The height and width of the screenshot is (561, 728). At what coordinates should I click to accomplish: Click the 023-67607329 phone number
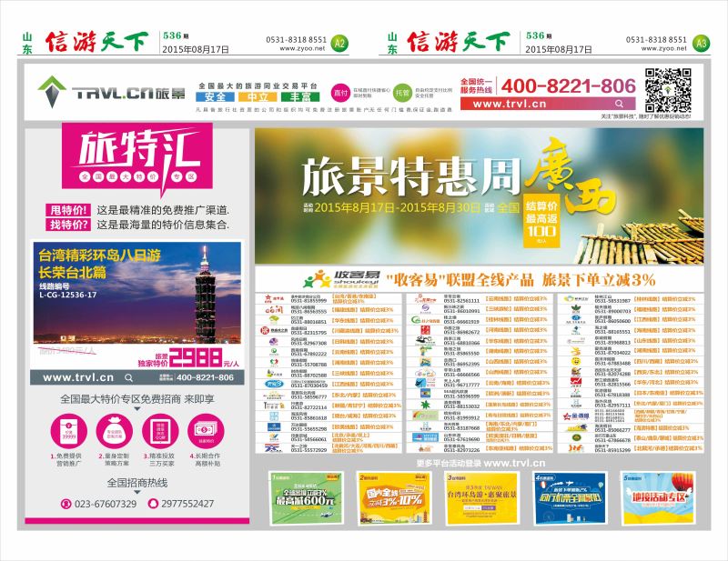106,504
